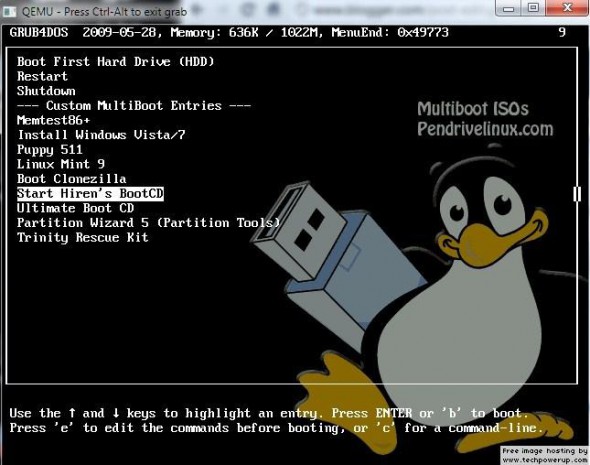Viewport: 590px width, 465px height.
Task: Select Install Windows Vista/7 entry
Action: coord(102,135)
